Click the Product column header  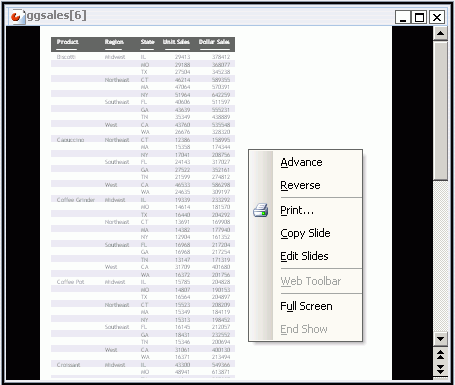(x=68, y=42)
